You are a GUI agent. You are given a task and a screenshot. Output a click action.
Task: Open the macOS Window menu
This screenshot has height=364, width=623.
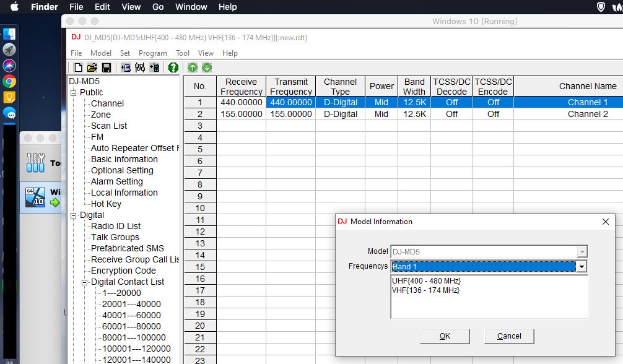click(x=191, y=7)
